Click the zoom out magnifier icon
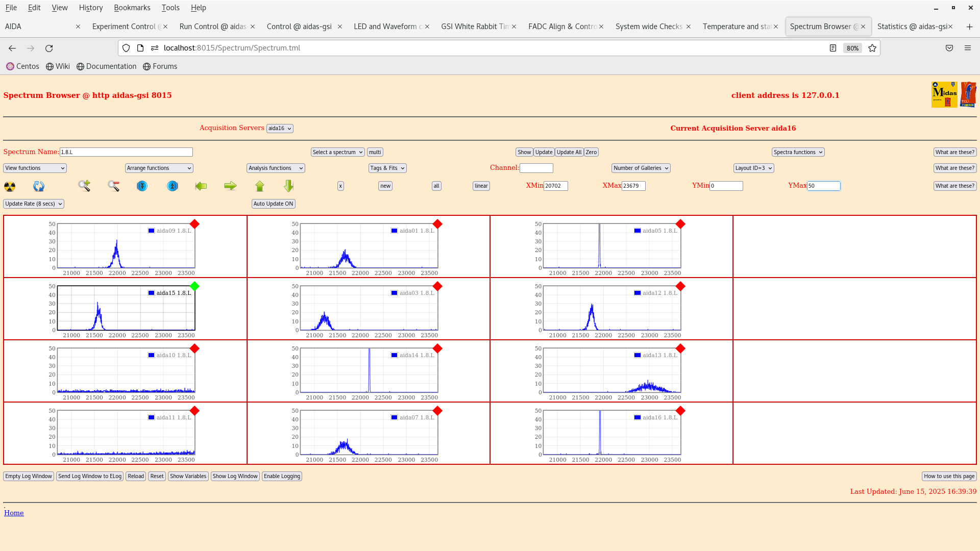980x551 pixels. click(x=113, y=186)
